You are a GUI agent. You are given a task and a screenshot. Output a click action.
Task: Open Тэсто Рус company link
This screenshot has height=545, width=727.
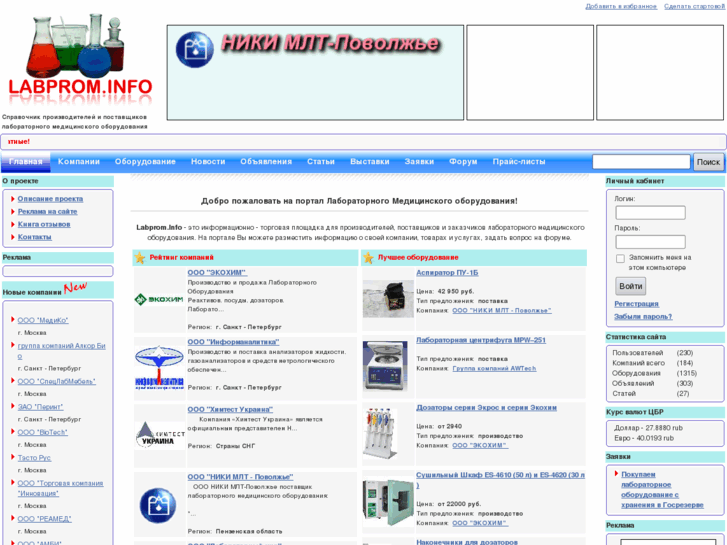pyautogui.click(x=34, y=458)
